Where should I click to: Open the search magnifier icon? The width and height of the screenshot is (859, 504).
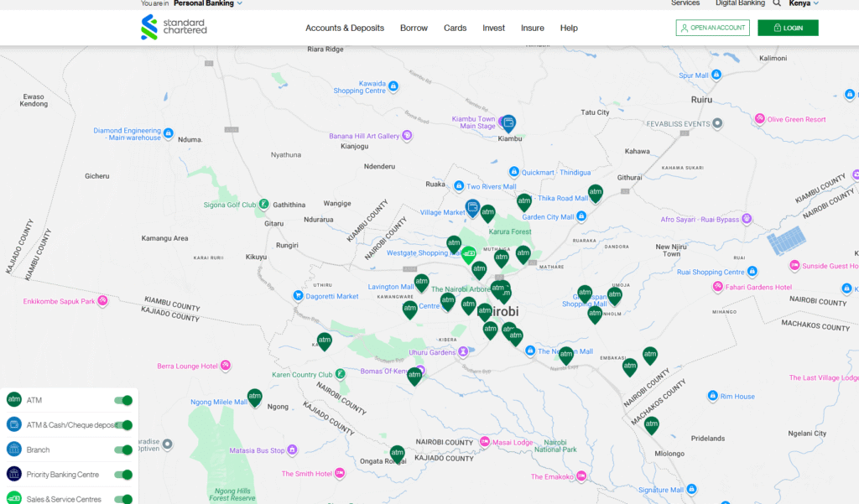pos(776,3)
